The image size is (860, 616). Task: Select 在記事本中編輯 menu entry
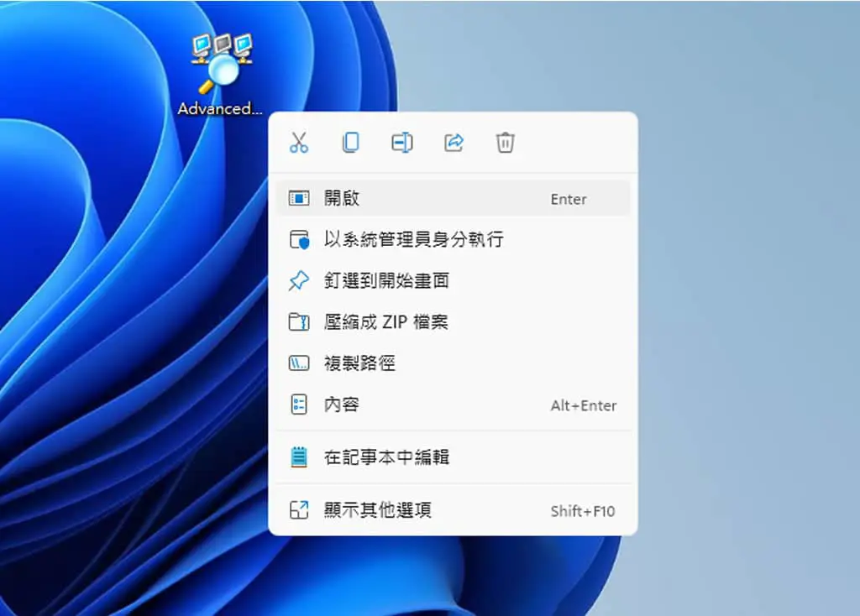pyautogui.click(x=453, y=457)
